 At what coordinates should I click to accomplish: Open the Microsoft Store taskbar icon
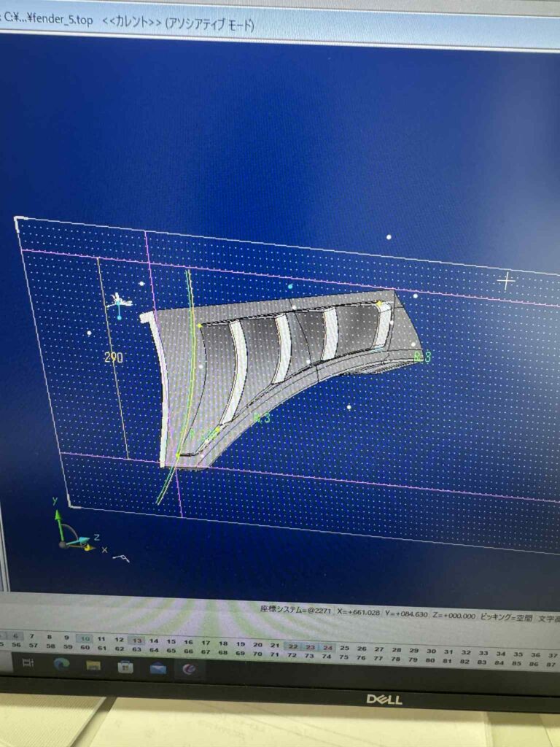pos(125,667)
